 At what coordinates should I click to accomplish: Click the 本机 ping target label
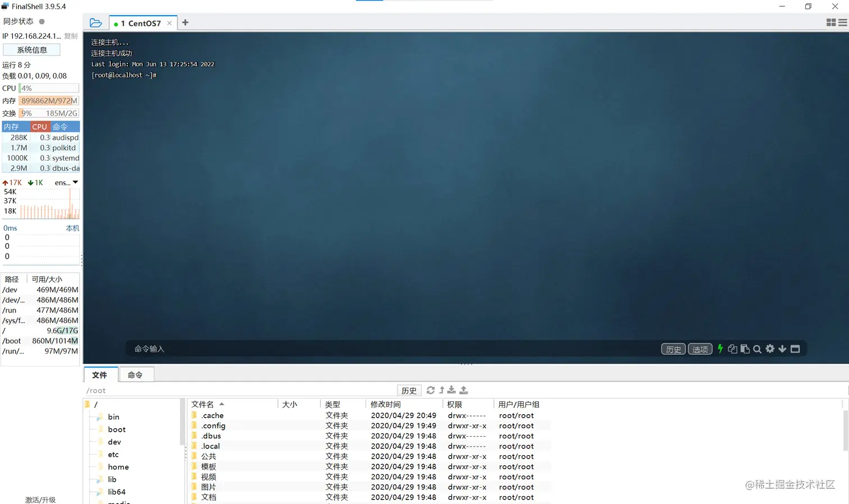[72, 228]
